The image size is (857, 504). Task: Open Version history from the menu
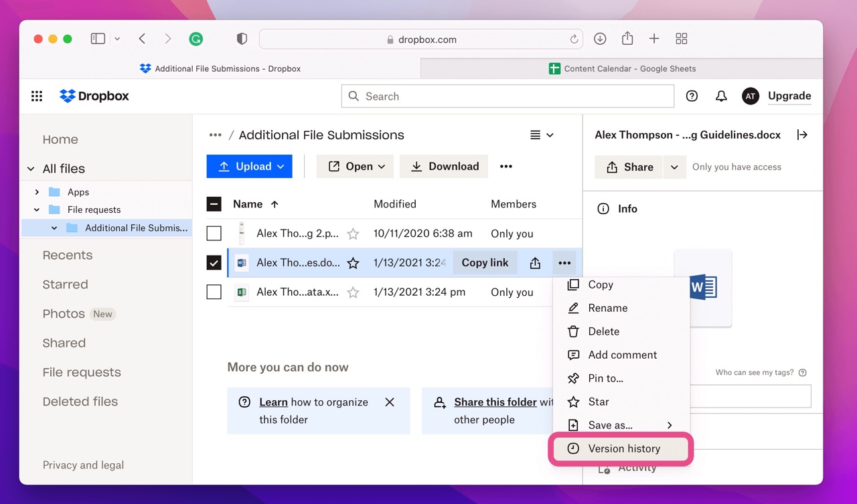coord(621,448)
